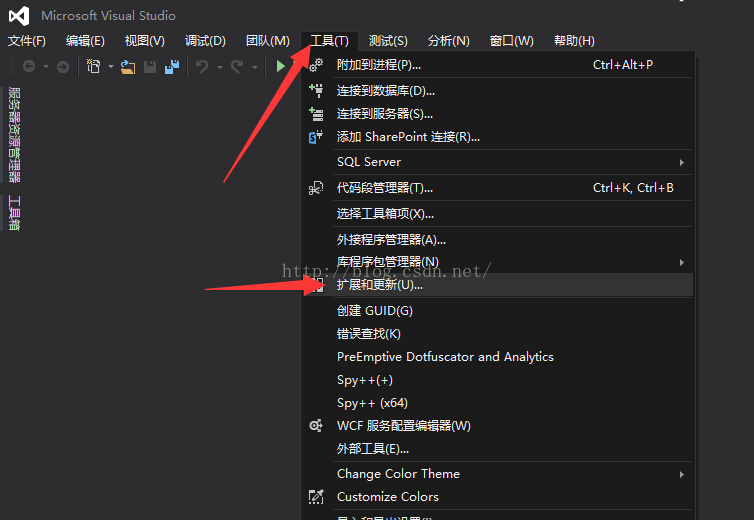Click the SharePoint connection icon
Image resolution: width=754 pixels, height=520 pixels.
(x=315, y=137)
